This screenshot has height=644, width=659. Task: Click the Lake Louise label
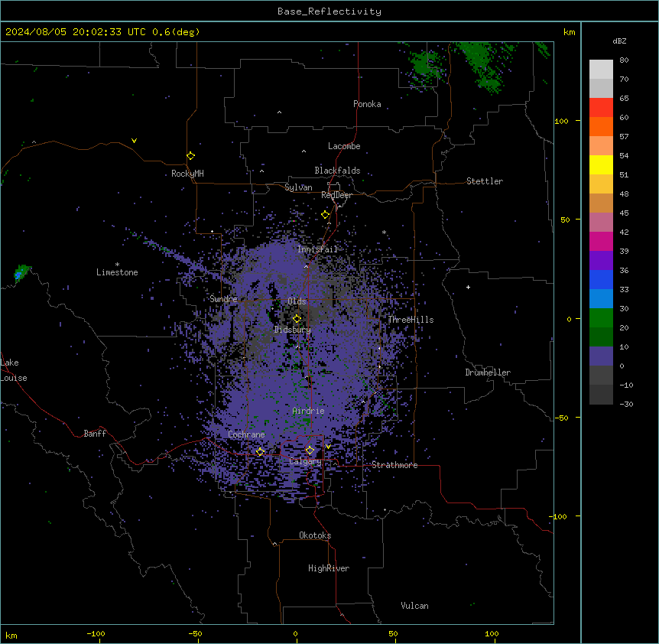(x=14, y=370)
